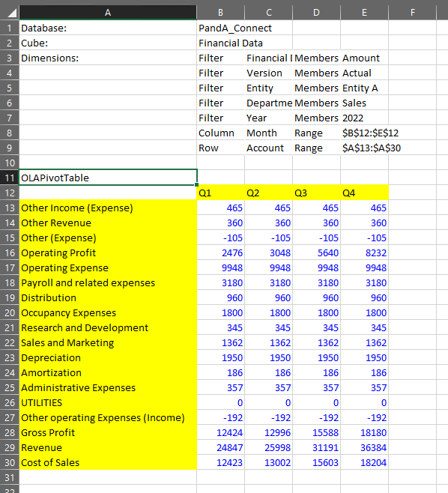Click the 'Entity A' cell
This screenshot has height=493, width=448.
364,88
